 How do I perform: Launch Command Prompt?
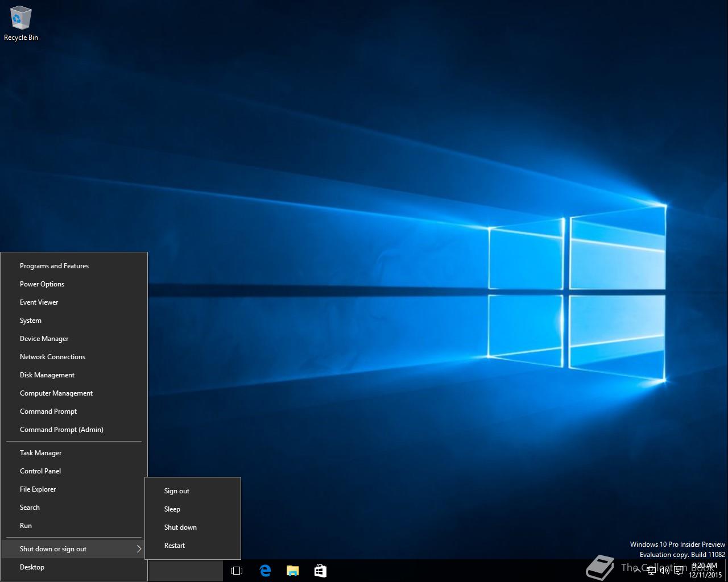[x=74, y=411]
